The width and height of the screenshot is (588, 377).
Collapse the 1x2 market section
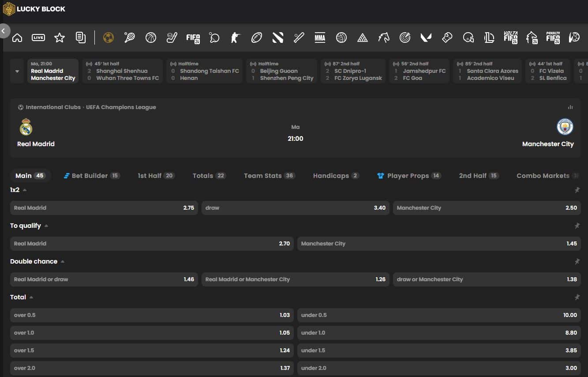tap(25, 190)
